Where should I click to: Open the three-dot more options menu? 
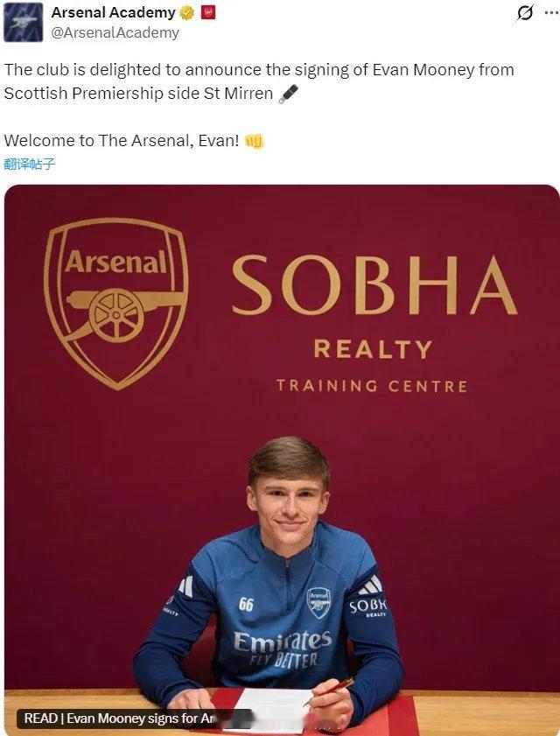[551, 13]
